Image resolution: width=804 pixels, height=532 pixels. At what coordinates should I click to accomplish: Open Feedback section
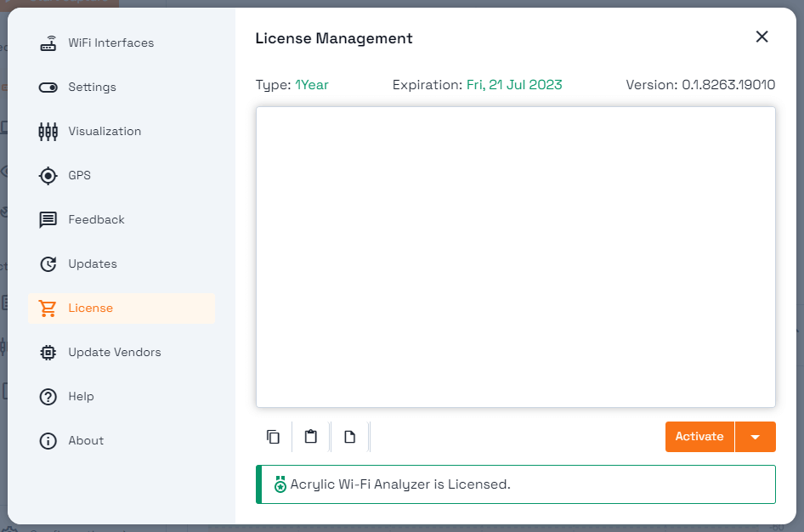(x=122, y=220)
